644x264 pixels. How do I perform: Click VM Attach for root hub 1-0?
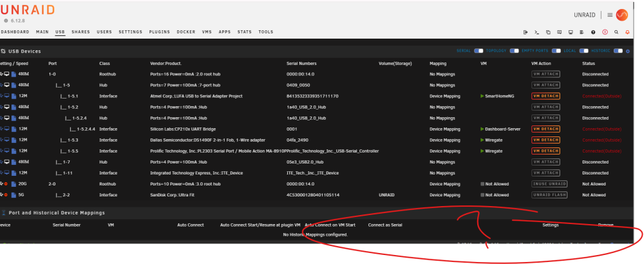pyautogui.click(x=545, y=74)
